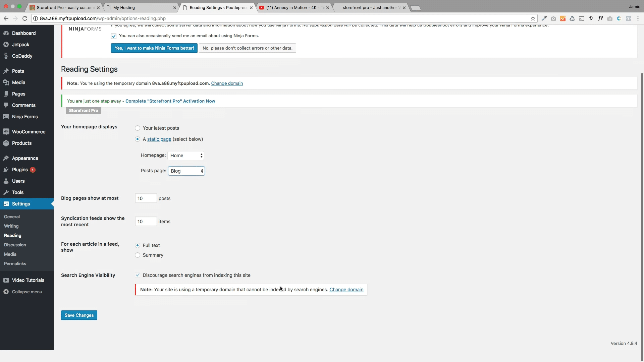Click the orange chart extension icon in the toolbar
The height and width of the screenshot is (362, 644).
coord(563,18)
